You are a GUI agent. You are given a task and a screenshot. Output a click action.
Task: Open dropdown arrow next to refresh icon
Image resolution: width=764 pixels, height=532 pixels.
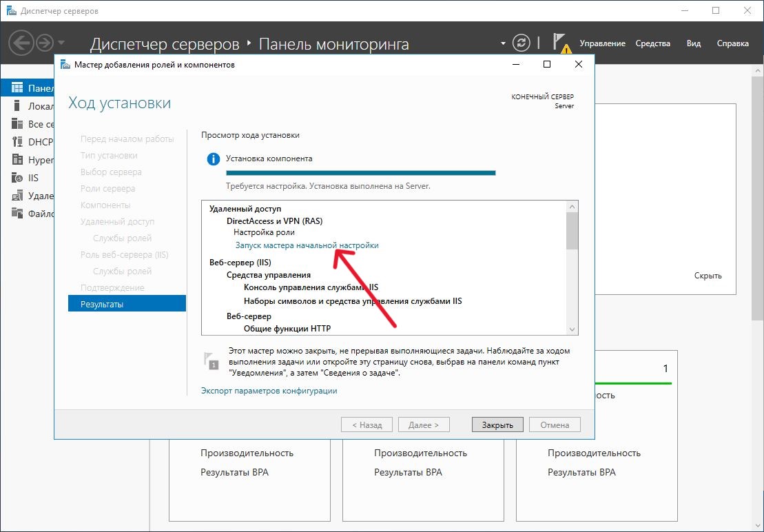pos(503,43)
